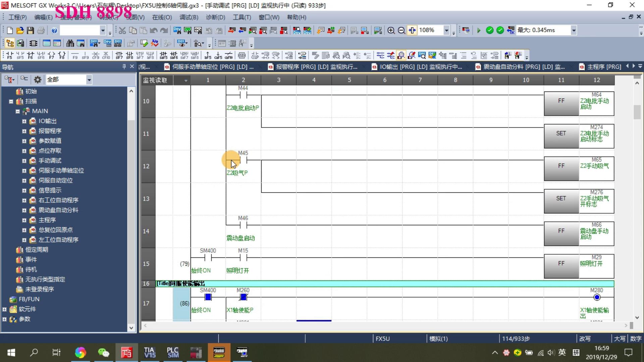644x362 pixels.
Task: Click the green play simulation icon
Action: point(479,31)
